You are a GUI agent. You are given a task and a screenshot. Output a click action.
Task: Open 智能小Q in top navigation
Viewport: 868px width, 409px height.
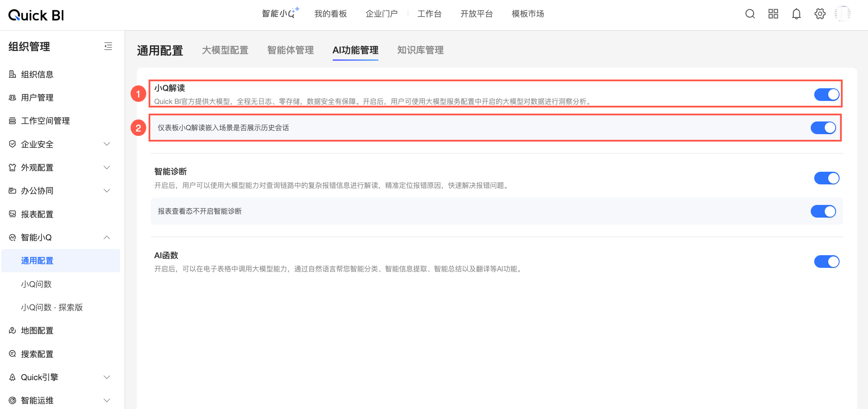pos(280,14)
